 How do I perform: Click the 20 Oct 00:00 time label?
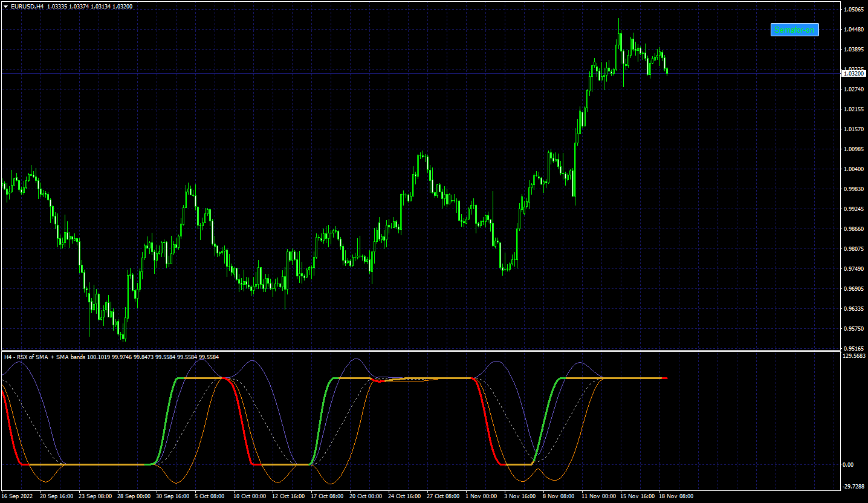click(366, 496)
